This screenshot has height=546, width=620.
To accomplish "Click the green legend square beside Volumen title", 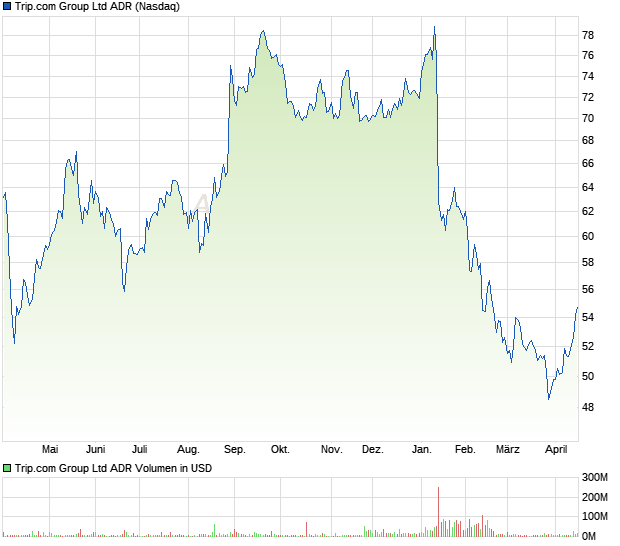I will [x=7, y=469].
